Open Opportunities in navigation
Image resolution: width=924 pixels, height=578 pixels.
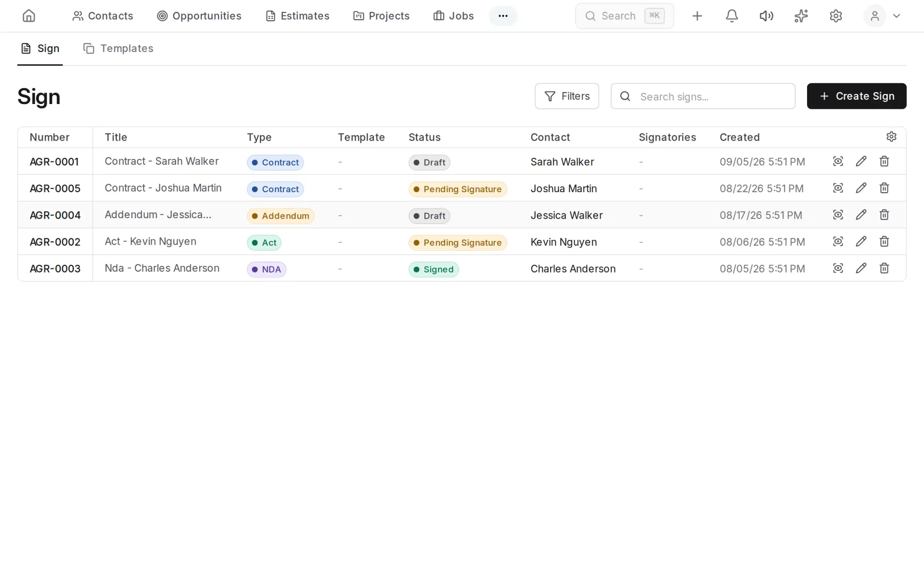click(199, 16)
